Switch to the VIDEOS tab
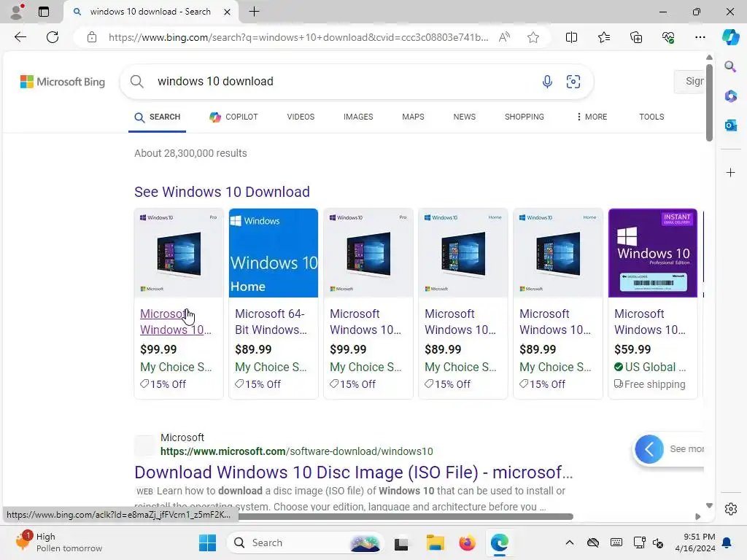This screenshot has width=747, height=560. coord(301,117)
